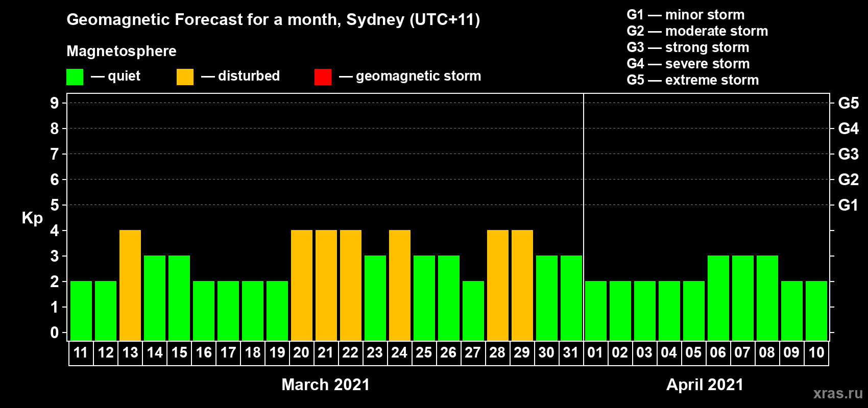Click the March 11 green bar

pos(81,311)
